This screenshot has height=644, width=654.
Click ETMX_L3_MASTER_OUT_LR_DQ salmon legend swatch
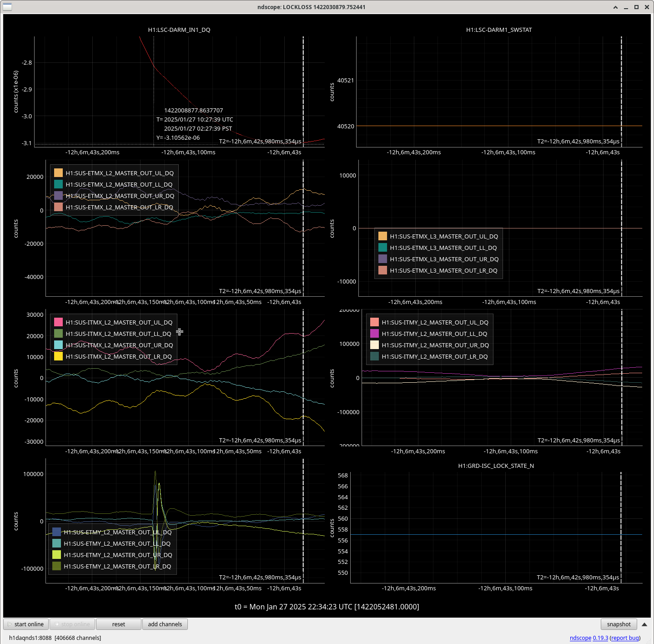(382, 270)
